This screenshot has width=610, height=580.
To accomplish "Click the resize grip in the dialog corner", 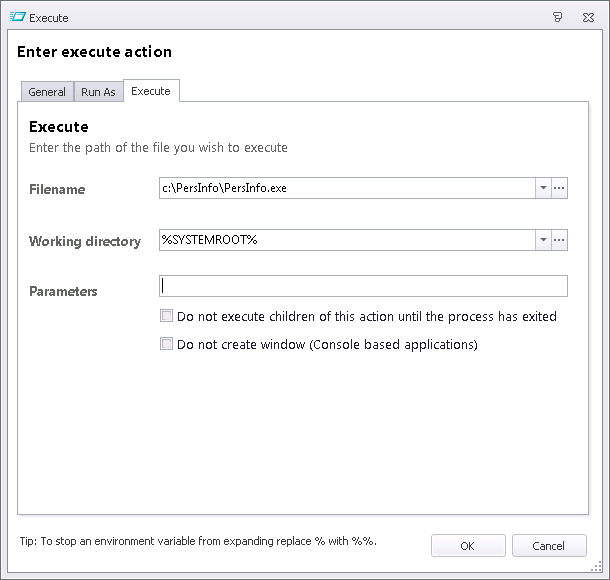I will (596, 566).
